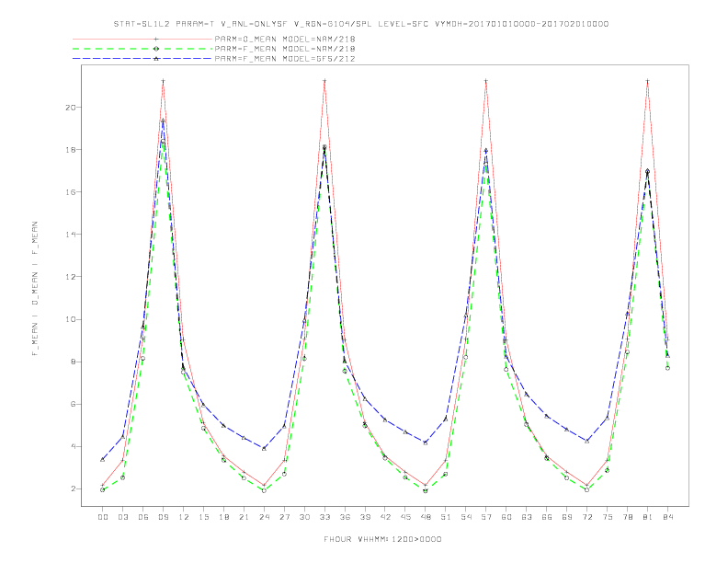Click x-axis tick label 09
The image size is (728, 563).
point(163,517)
